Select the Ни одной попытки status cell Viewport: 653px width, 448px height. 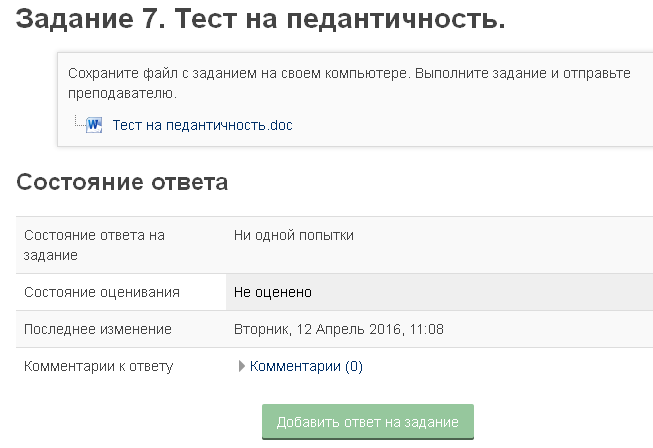pyautogui.click(x=439, y=245)
